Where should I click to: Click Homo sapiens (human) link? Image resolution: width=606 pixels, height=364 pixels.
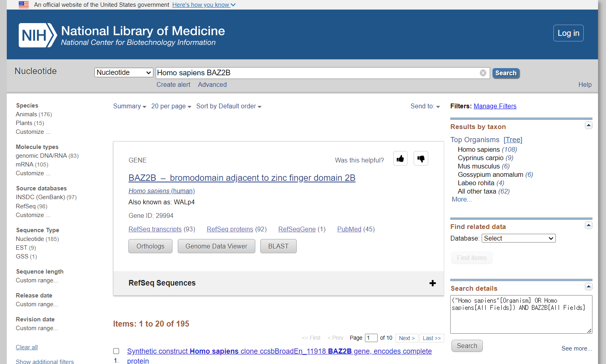(162, 191)
